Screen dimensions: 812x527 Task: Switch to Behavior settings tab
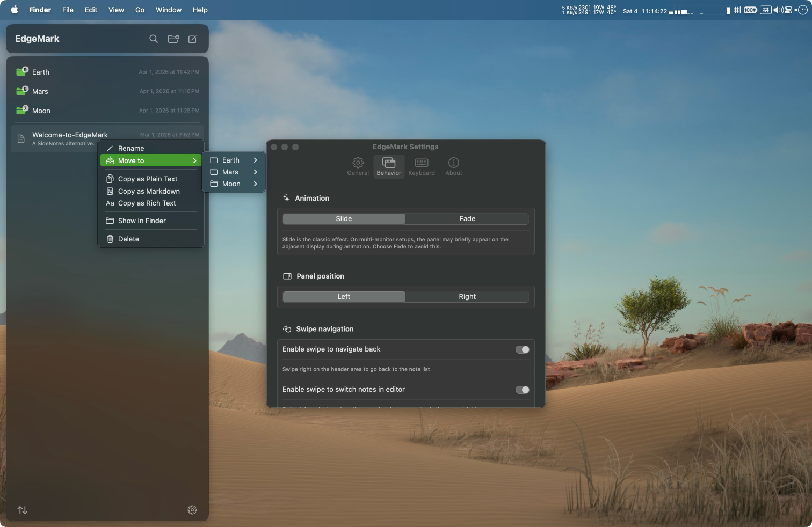pyautogui.click(x=389, y=166)
